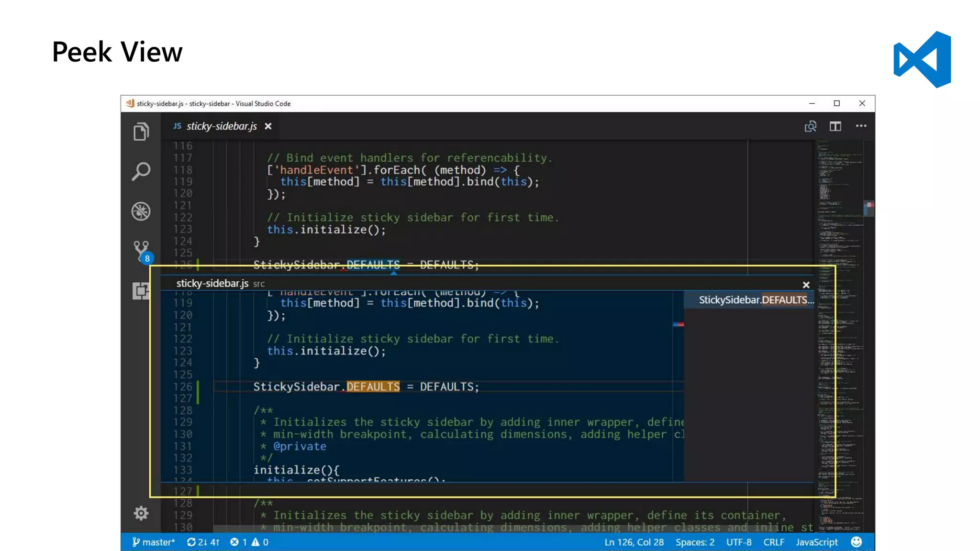Change the Spaces: 2 indentation setting
This screenshot has height=551, width=980.
pos(695,542)
